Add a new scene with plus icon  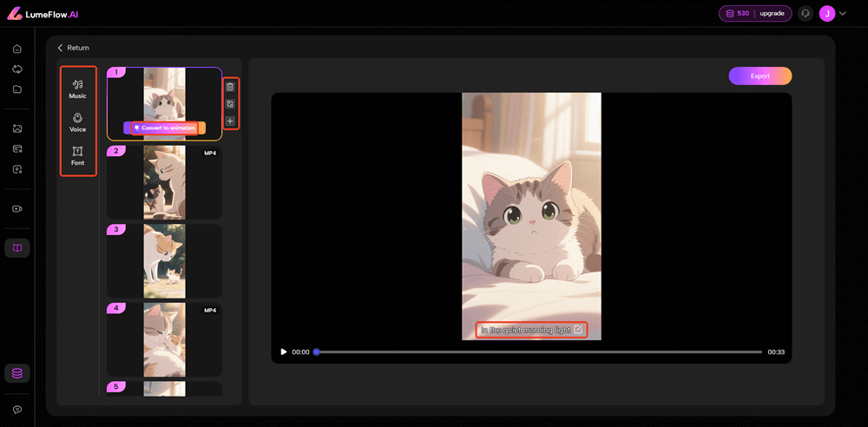230,122
